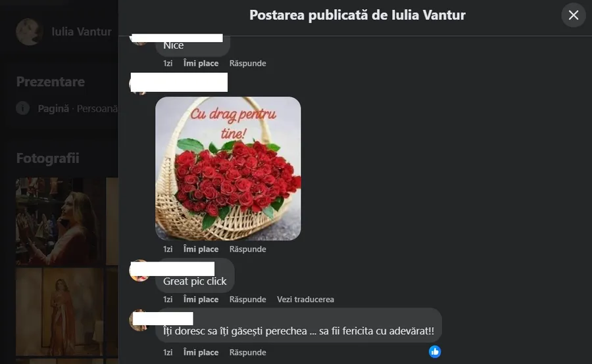
Task: Click Răspunde under Great pic click
Action: (248, 300)
